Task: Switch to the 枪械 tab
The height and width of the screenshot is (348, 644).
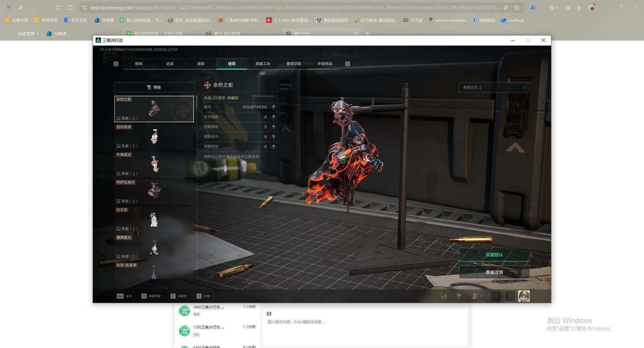Action: coord(139,64)
